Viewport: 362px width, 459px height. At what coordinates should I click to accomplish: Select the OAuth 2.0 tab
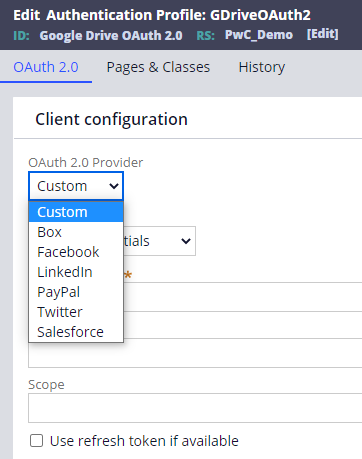tap(46, 67)
